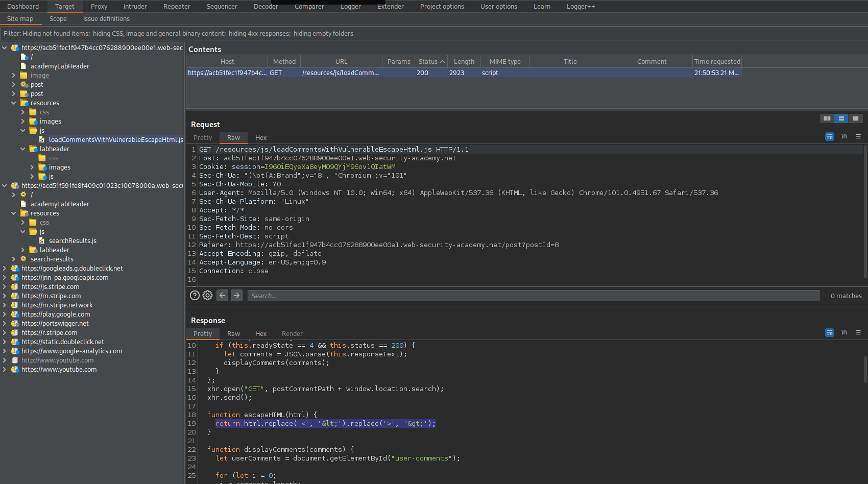Go to next search match arrow
The height and width of the screenshot is (484, 868).
pyautogui.click(x=236, y=295)
